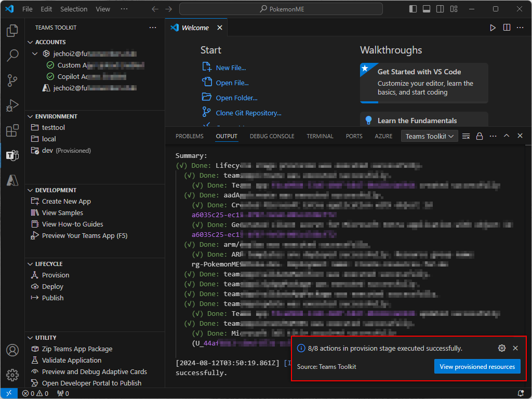
Task: Open Teams Toolkit view more actions
Action: [153, 28]
